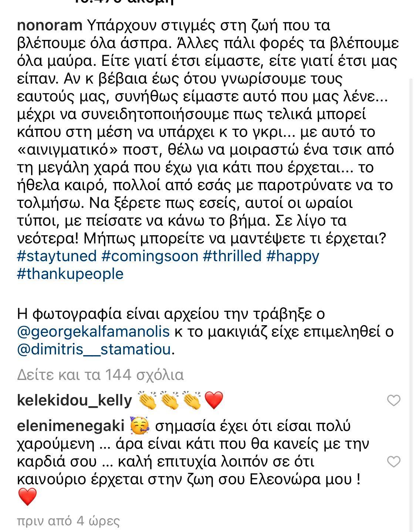This screenshot has height=532, width=416.
Task: Click the post timestamp 'πριν από 4 ώρες'
Action: (x=68, y=521)
